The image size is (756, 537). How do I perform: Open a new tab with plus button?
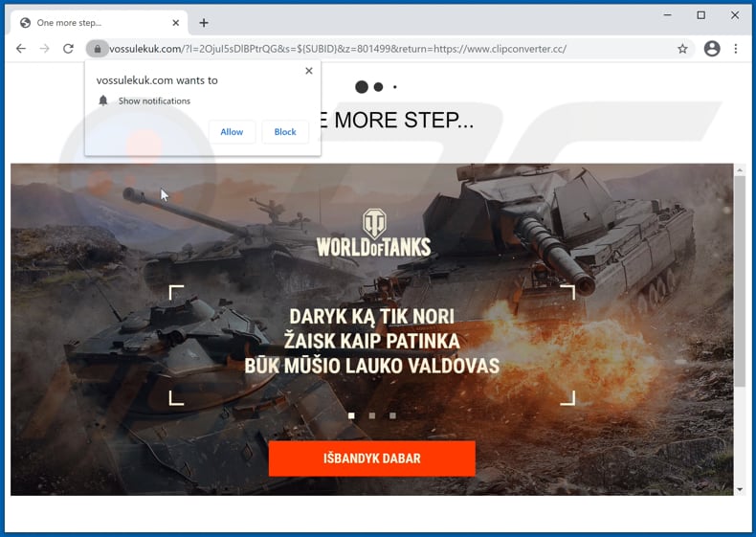click(x=204, y=23)
